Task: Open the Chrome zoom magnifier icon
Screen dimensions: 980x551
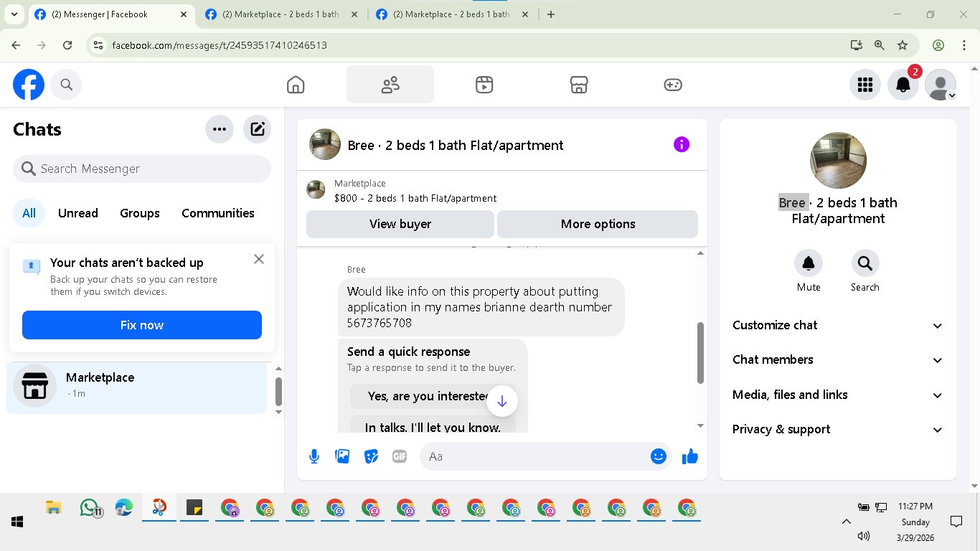Action: pos(879,45)
